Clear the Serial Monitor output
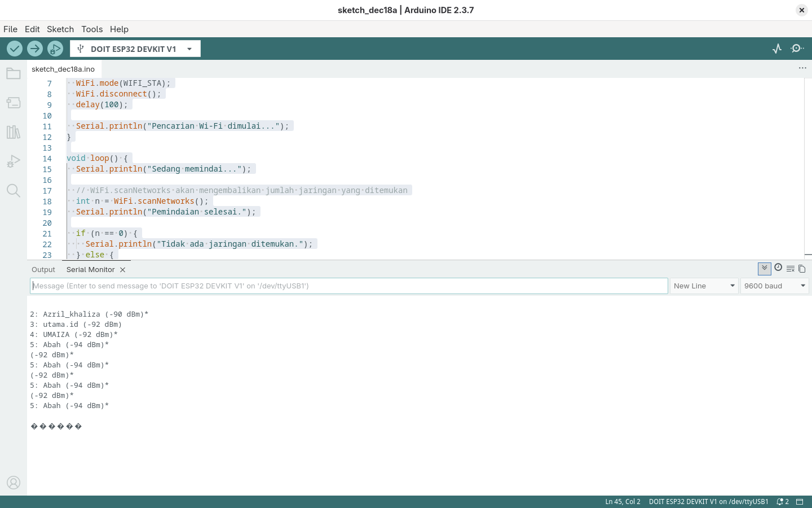The width and height of the screenshot is (812, 508). coord(791,269)
